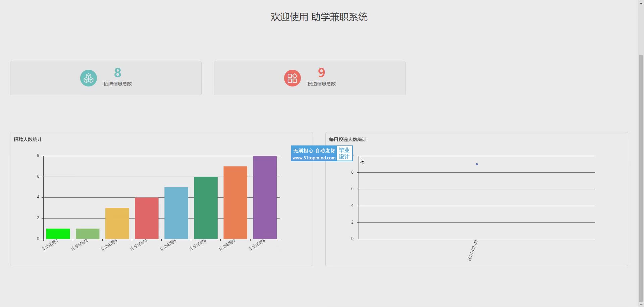The width and height of the screenshot is (644, 307).
Task: Click the scrollbar up arrow
Action: point(641,2)
